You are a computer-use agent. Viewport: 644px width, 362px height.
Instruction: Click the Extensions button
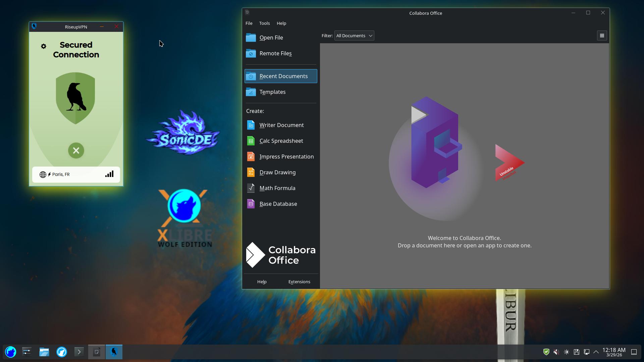tap(299, 282)
